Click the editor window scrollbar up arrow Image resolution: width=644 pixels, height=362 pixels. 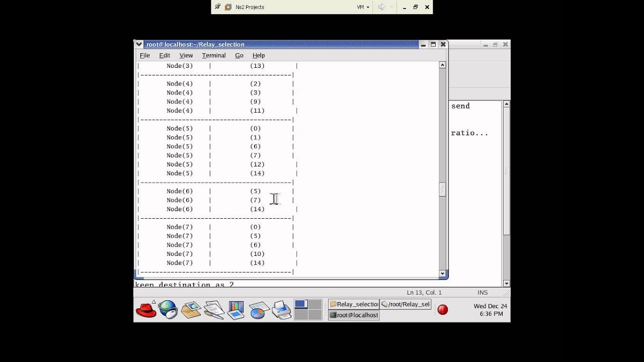[506, 104]
